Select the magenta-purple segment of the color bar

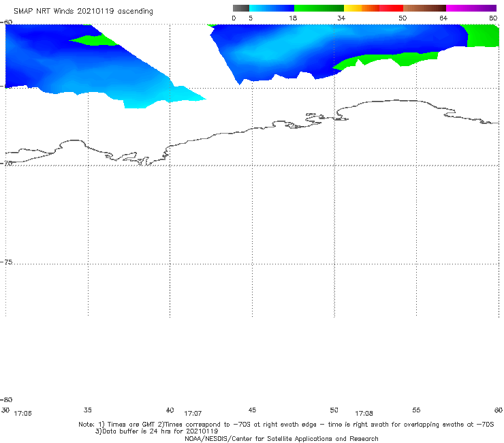click(471, 8)
